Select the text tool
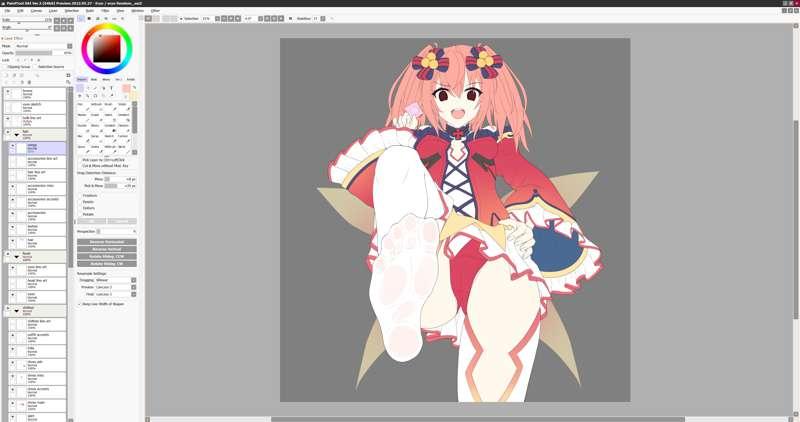 tap(111, 88)
